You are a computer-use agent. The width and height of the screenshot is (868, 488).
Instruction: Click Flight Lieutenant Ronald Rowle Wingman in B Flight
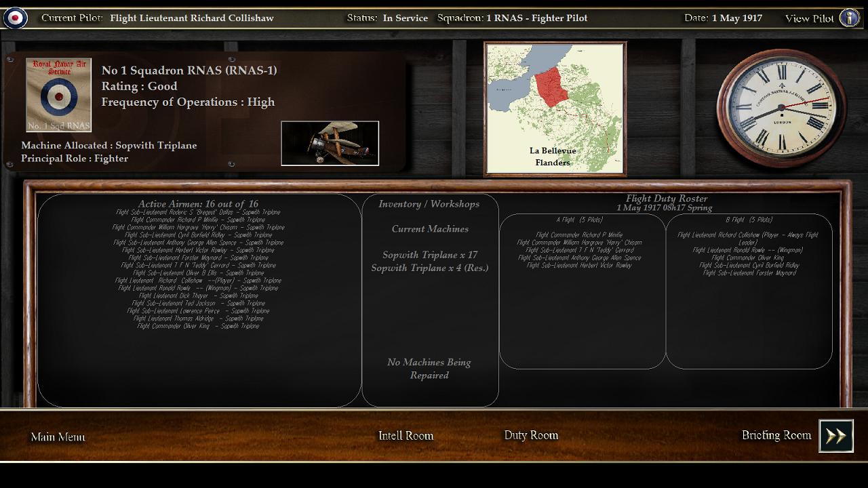click(x=748, y=250)
